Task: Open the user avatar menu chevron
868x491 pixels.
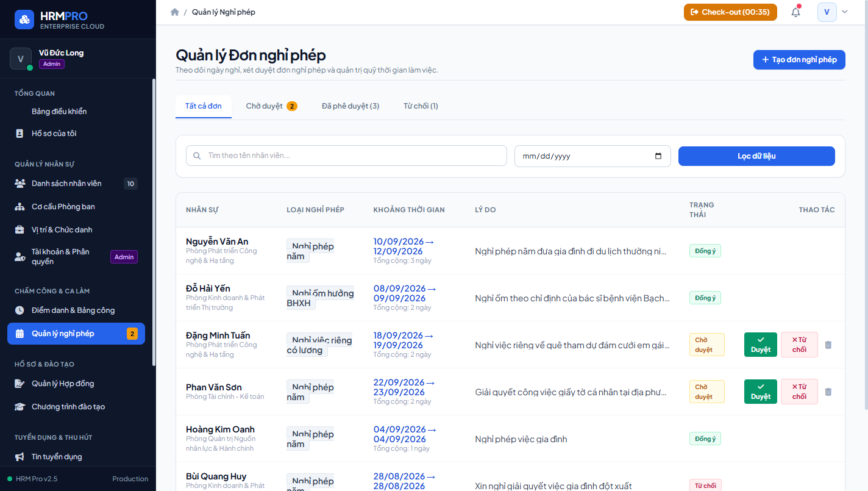Action: pyautogui.click(x=845, y=12)
